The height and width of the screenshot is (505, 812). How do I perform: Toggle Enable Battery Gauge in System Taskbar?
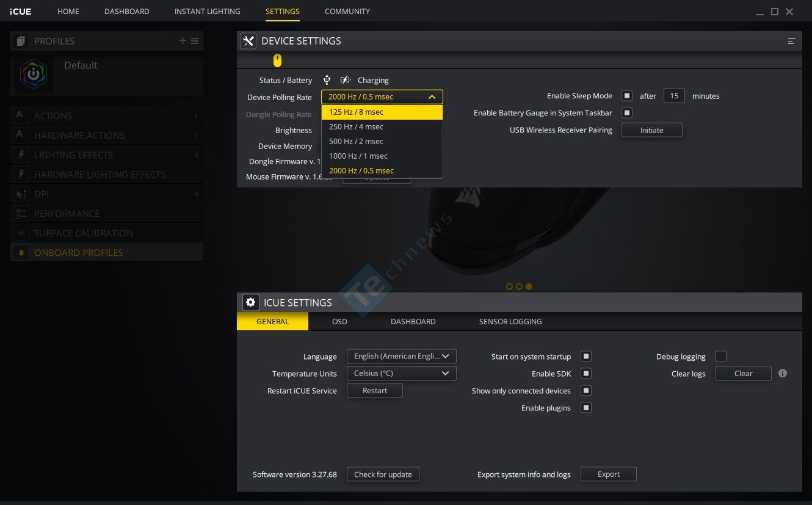pos(627,113)
